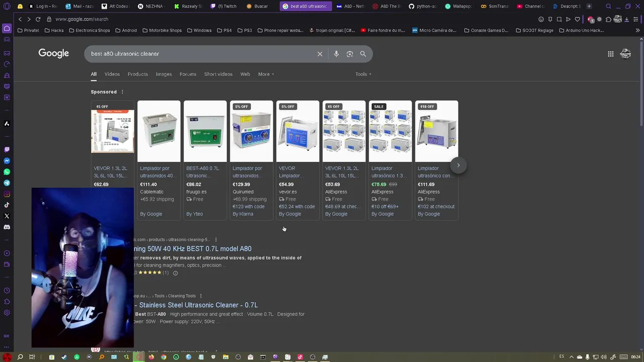Image resolution: width=644 pixels, height=362 pixels.
Task: Click review info icon beside star rating
Action: pyautogui.click(x=175, y=273)
